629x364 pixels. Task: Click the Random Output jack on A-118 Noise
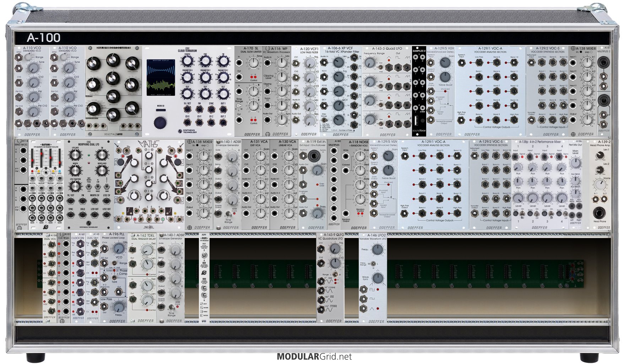[x=346, y=213]
